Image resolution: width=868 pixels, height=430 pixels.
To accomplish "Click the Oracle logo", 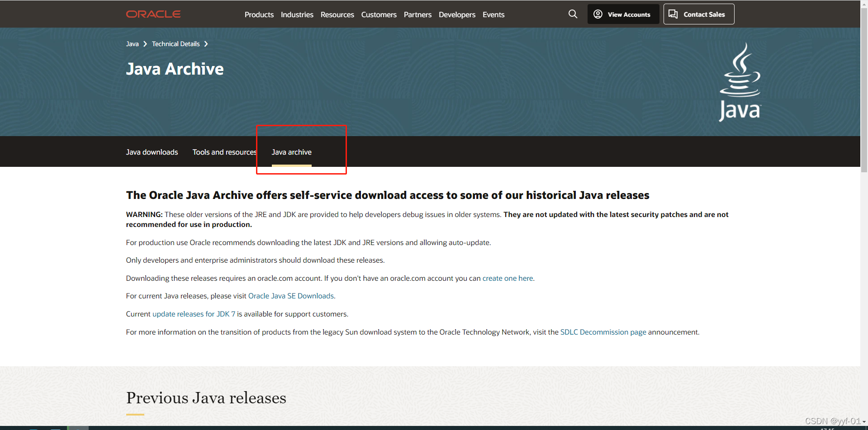I will [x=153, y=14].
